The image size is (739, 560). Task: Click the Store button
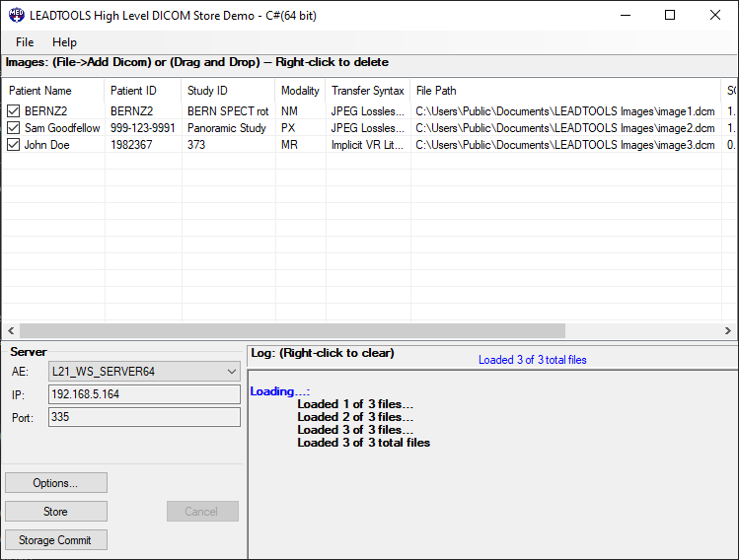point(56,512)
